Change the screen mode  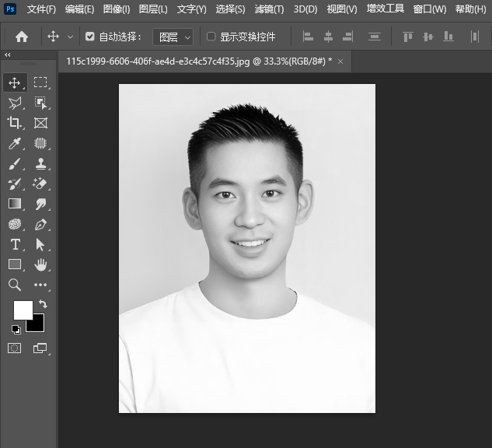coord(40,348)
